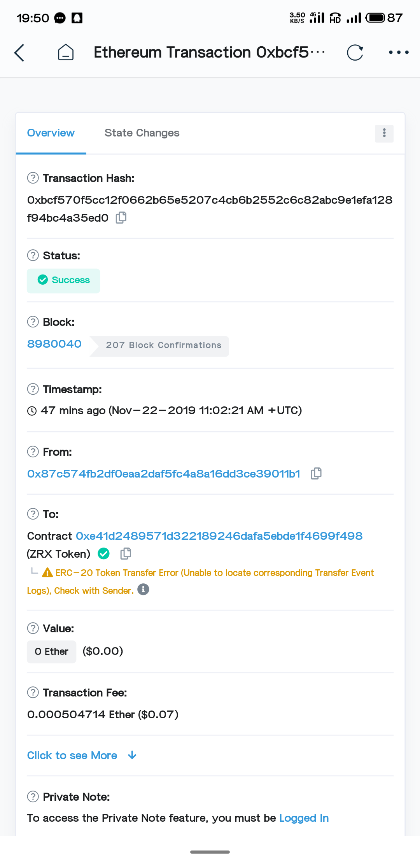This screenshot has height=868, width=420.
Task: Copy the transaction hash to clipboard
Action: coord(121,218)
